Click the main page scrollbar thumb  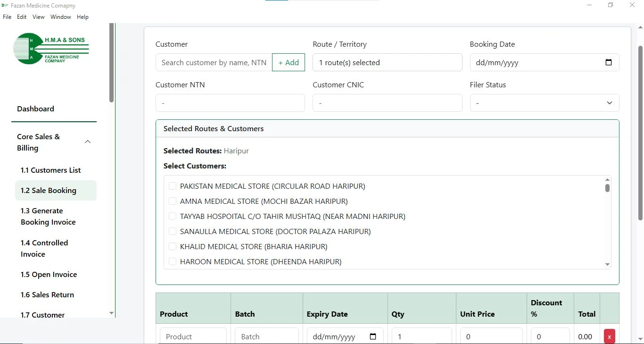tap(640, 133)
